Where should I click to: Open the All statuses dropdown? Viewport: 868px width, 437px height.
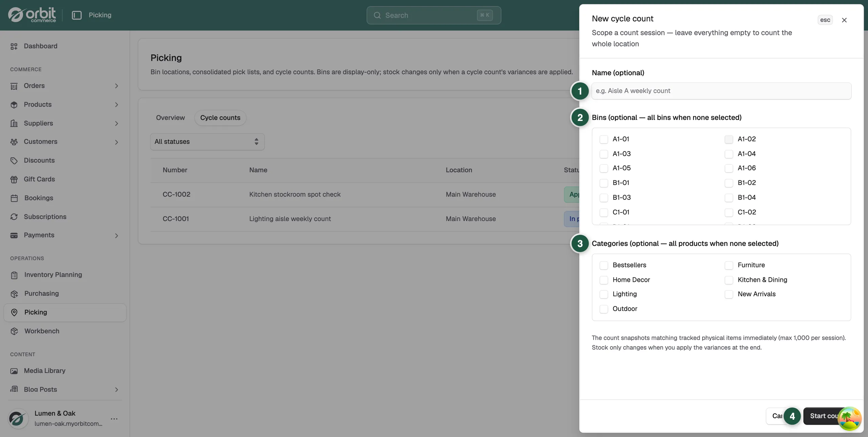(207, 142)
